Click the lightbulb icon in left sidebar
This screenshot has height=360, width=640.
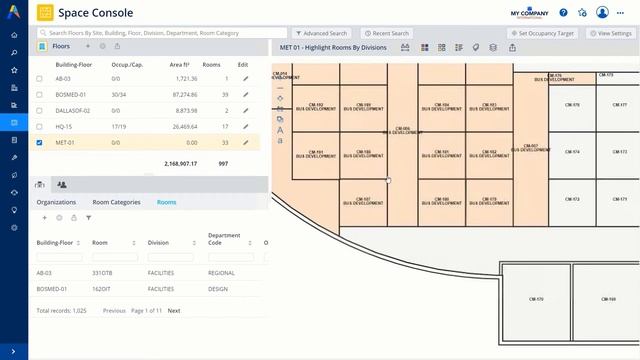point(14,210)
